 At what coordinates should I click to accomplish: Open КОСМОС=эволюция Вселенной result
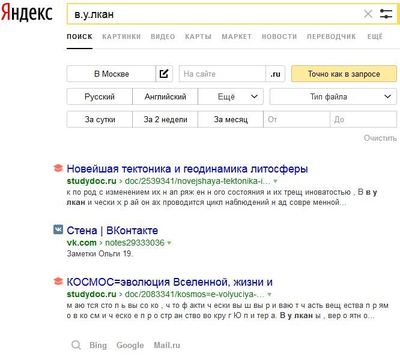point(169,282)
